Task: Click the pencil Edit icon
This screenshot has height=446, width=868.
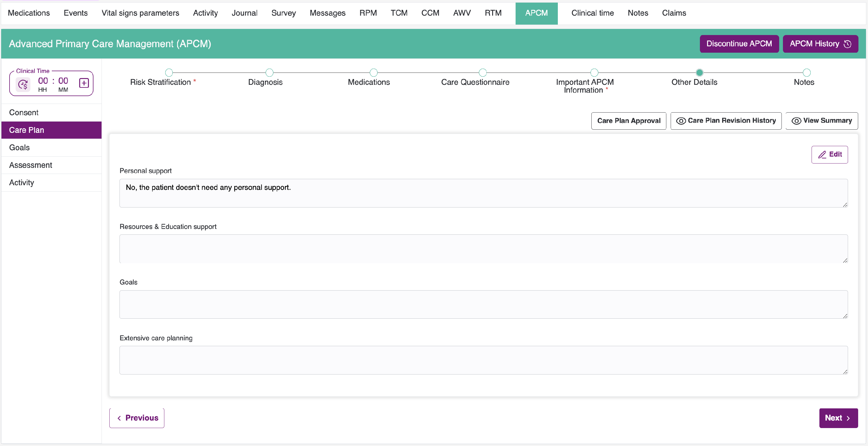Action: (822, 155)
